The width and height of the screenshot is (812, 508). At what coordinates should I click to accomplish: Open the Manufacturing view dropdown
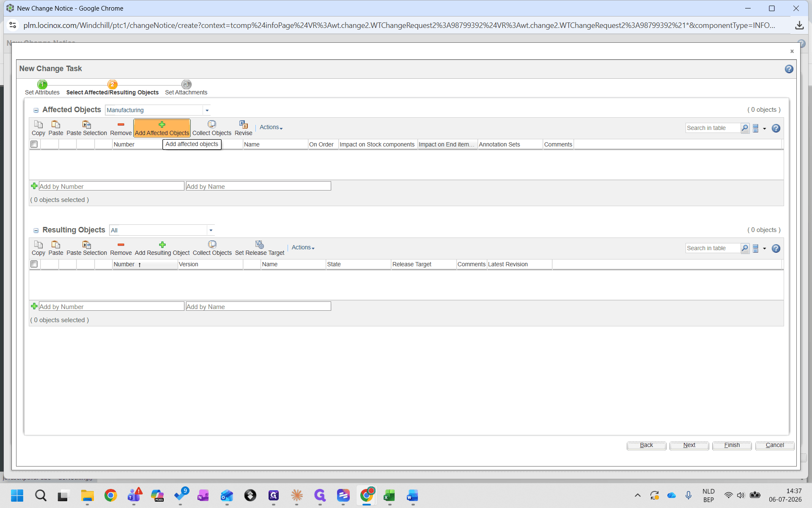pyautogui.click(x=207, y=110)
